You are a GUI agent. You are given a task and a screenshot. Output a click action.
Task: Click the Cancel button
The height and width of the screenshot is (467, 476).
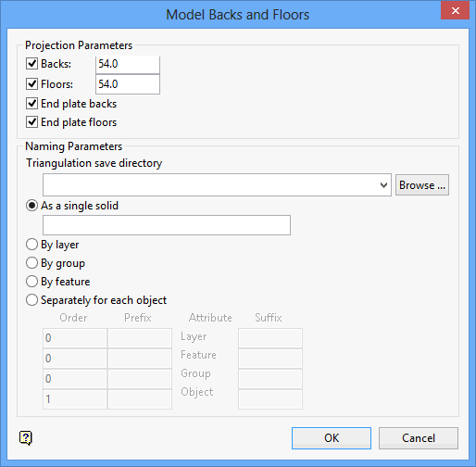pos(419,438)
